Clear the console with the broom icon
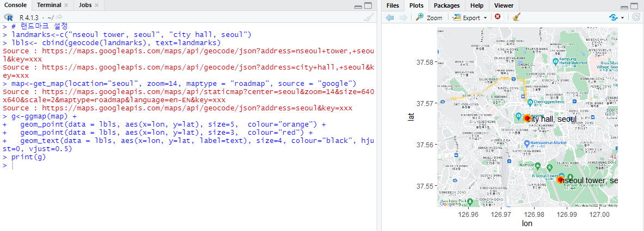 pos(369,17)
